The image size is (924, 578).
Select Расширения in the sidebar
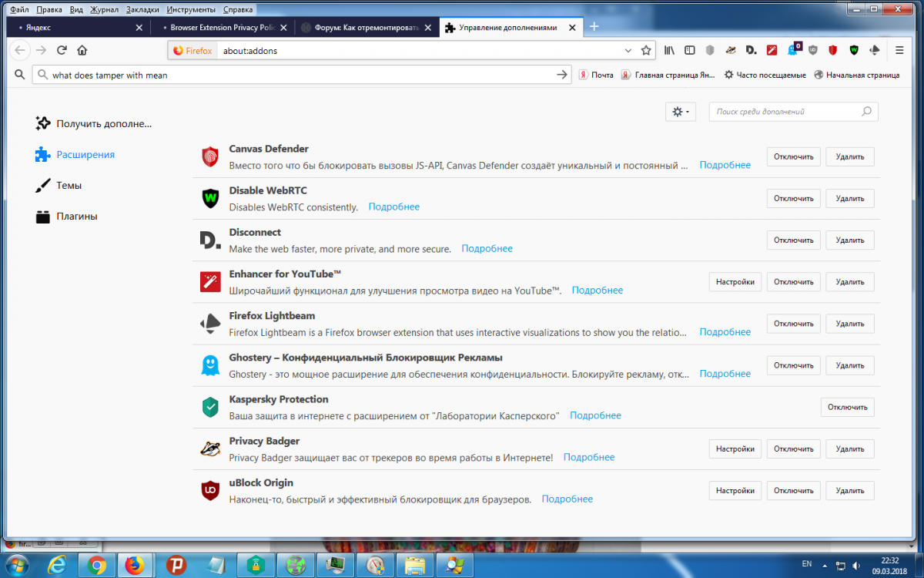click(75, 154)
